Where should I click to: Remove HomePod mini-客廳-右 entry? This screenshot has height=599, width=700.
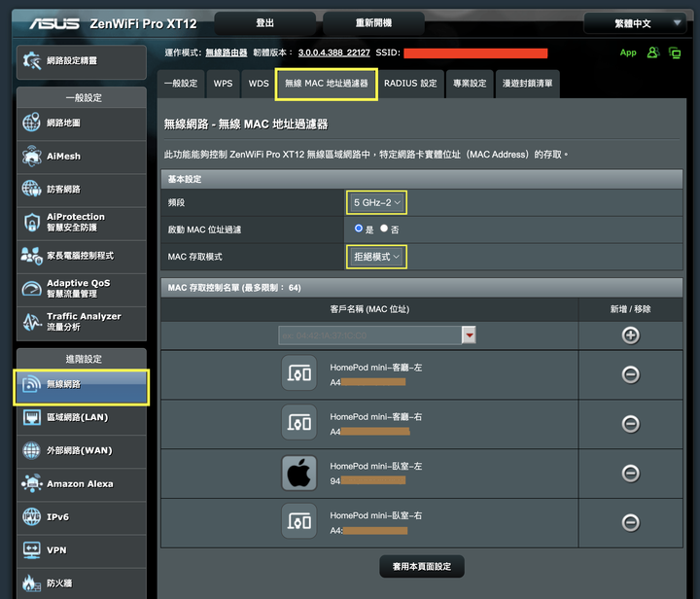pyautogui.click(x=630, y=424)
